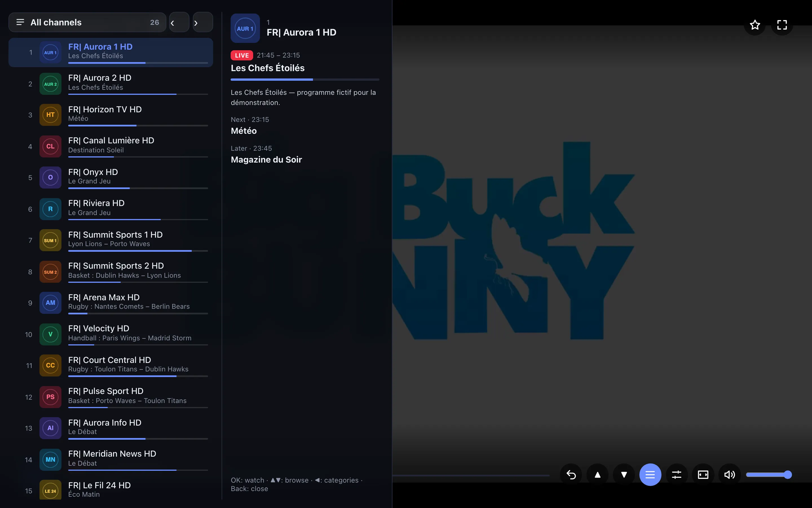Switch to previous channel with up triangle
The image size is (812, 508).
click(x=597, y=474)
